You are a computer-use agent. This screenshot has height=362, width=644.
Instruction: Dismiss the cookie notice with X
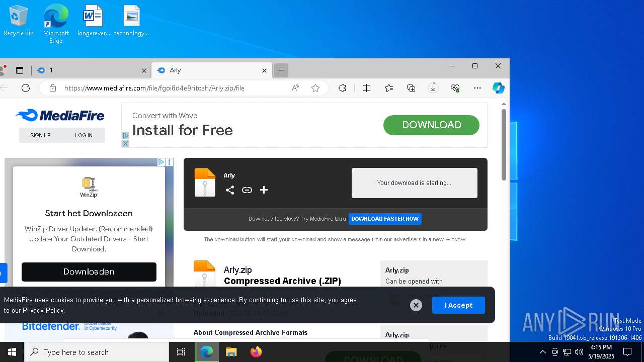click(416, 305)
